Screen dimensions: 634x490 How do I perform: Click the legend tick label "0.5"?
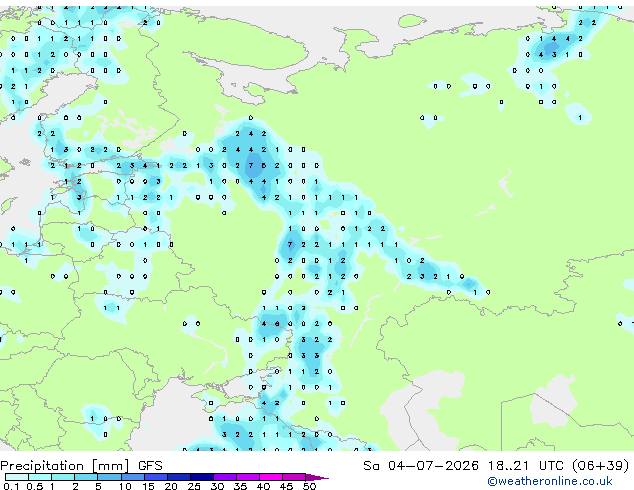[35, 486]
